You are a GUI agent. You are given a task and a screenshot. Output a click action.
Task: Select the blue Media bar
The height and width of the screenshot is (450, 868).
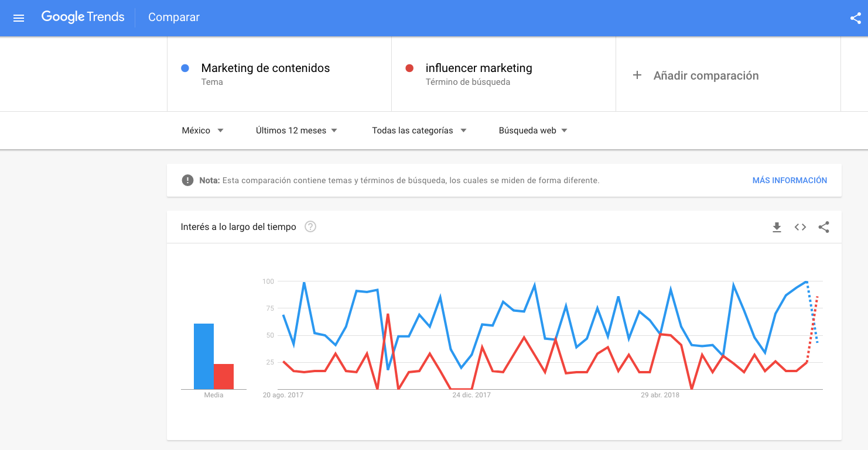pyautogui.click(x=204, y=354)
